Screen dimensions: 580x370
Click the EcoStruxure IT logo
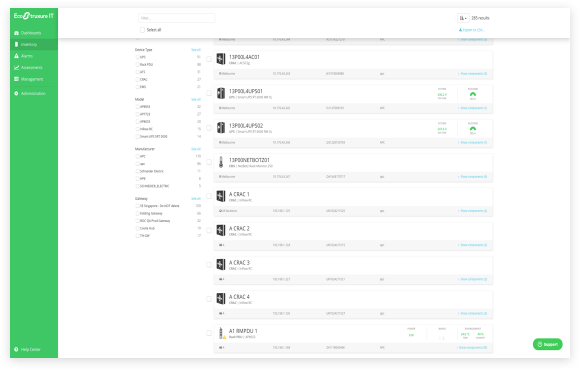pos(34,16)
